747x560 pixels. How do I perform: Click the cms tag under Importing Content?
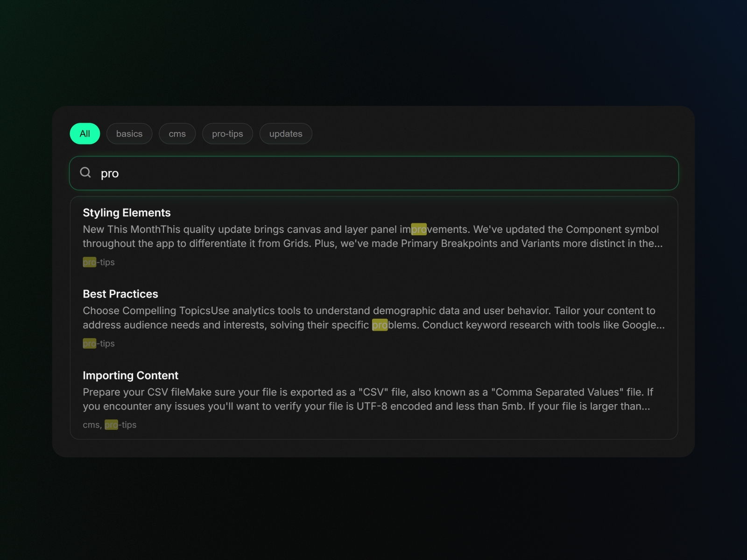pyautogui.click(x=91, y=425)
